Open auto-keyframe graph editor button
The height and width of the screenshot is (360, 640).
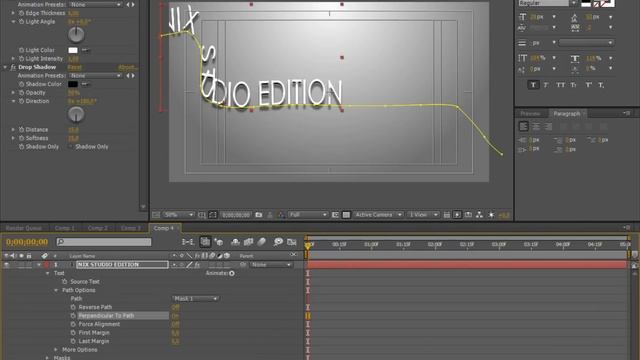click(291, 242)
